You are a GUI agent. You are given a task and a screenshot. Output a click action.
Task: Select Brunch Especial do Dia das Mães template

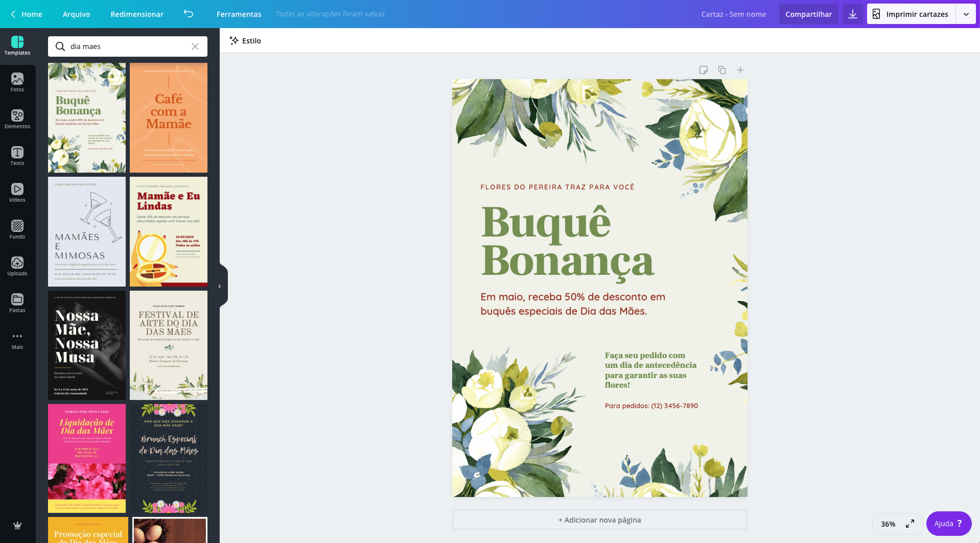pyautogui.click(x=169, y=459)
